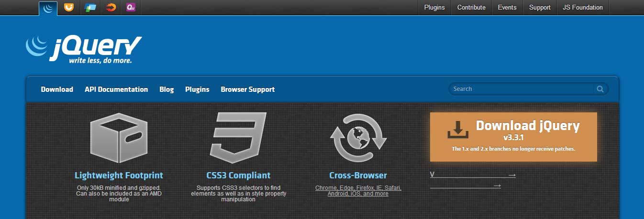Go to Download in the main navigation
This screenshot has width=644, height=219.
coord(57,89)
